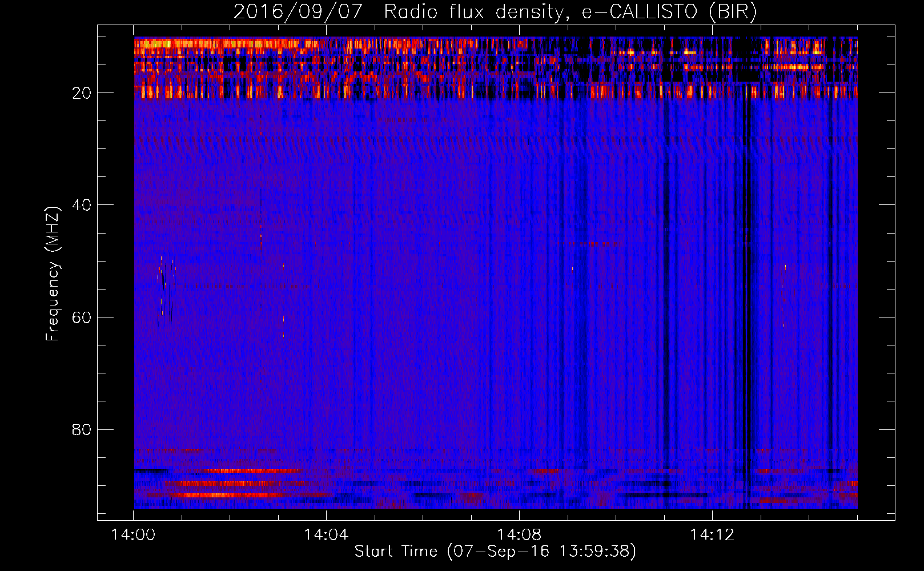Click the plot title 'Radio flux density, e-CALLISTO (BIR)'
924x571 pixels.
click(x=571, y=12)
